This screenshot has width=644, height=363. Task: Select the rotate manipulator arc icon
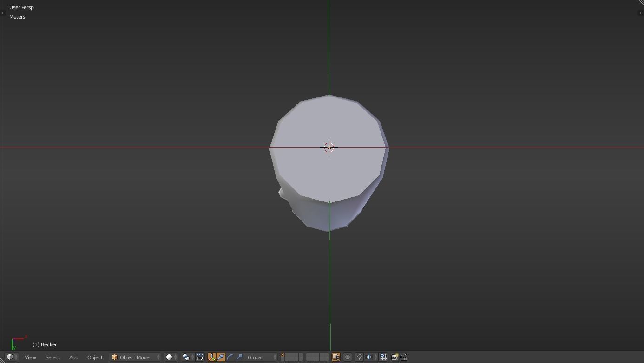tap(230, 357)
